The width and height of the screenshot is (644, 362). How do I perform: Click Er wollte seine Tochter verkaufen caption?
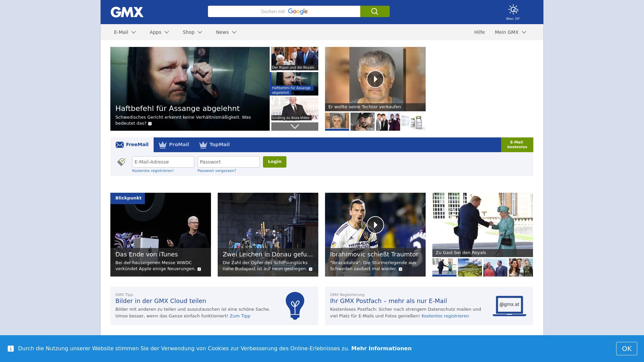365,107
